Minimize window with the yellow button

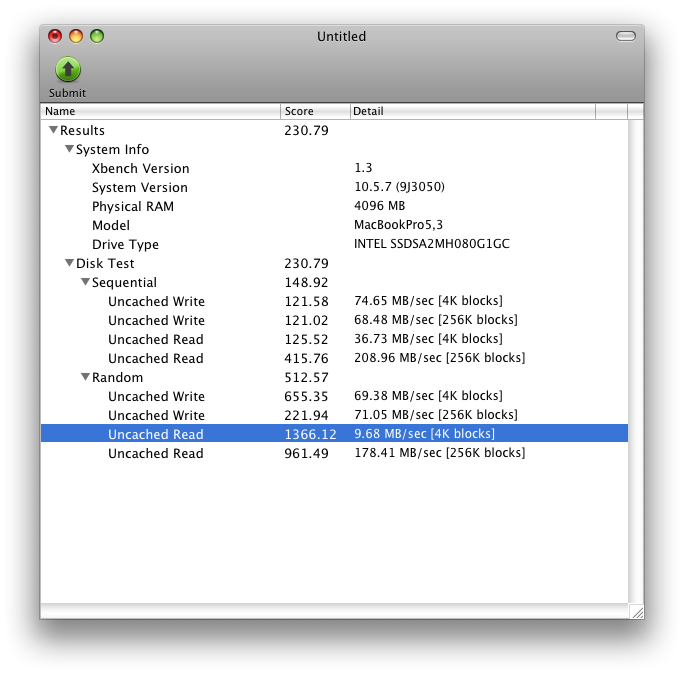point(76,36)
